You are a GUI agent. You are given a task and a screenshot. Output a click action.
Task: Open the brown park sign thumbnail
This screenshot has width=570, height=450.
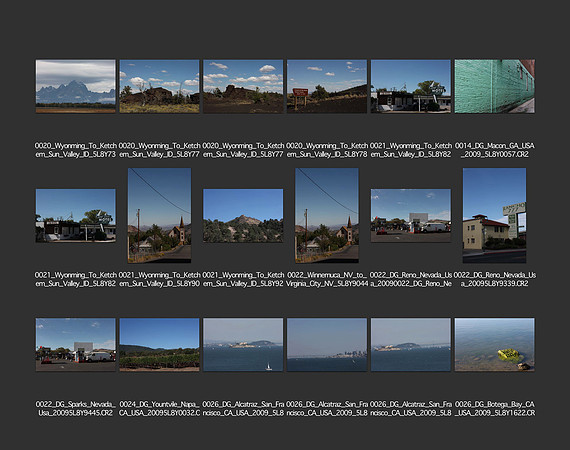pyautogui.click(x=327, y=87)
